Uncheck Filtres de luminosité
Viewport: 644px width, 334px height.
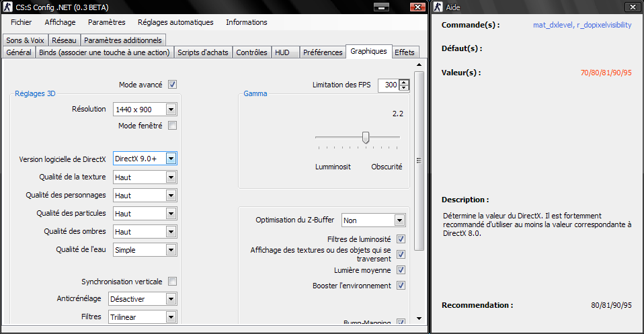point(401,239)
